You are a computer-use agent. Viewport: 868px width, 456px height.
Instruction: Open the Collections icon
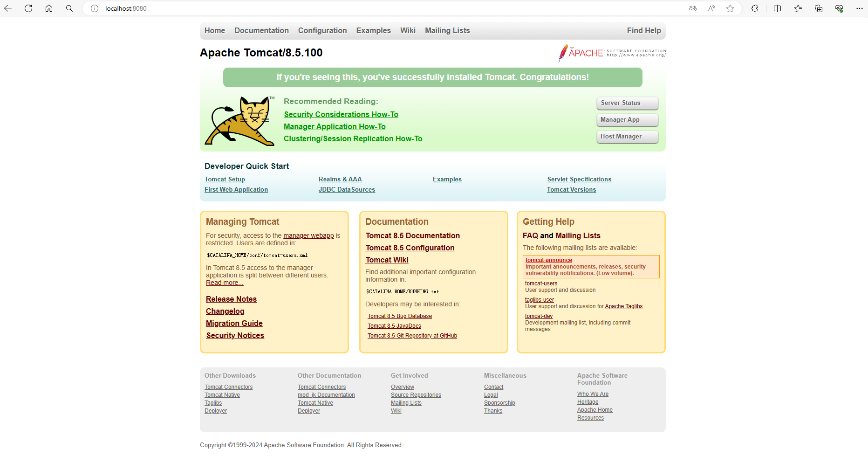819,8
